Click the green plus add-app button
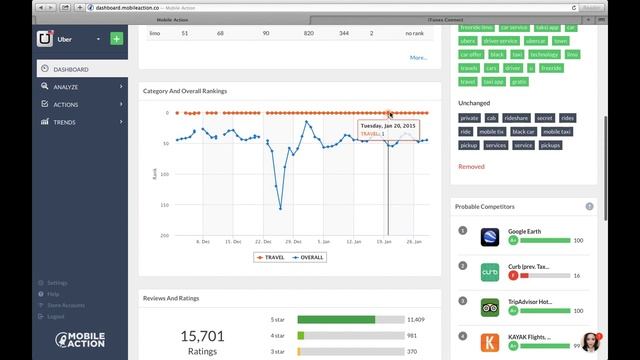 116,39
